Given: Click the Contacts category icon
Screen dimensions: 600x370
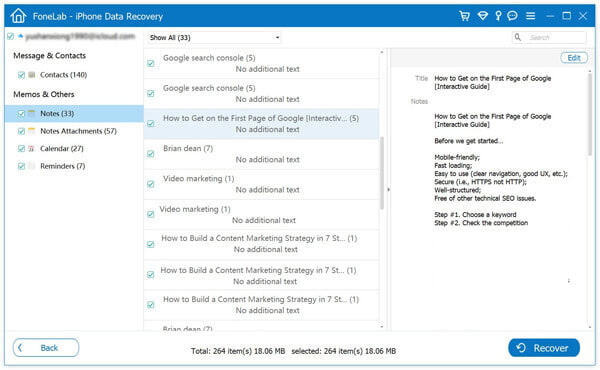Looking at the screenshot, I should 32,75.
